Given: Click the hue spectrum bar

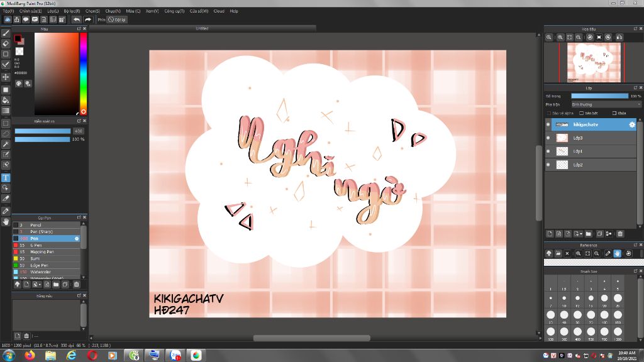Looking at the screenshot, I should pyautogui.click(x=83, y=74).
